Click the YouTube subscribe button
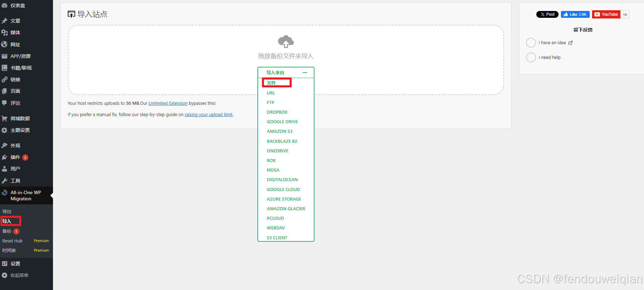 [x=606, y=14]
